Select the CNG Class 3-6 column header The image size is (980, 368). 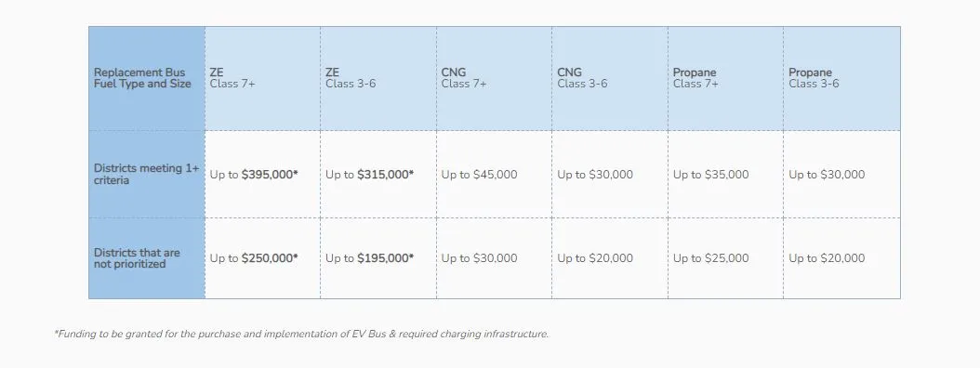582,78
